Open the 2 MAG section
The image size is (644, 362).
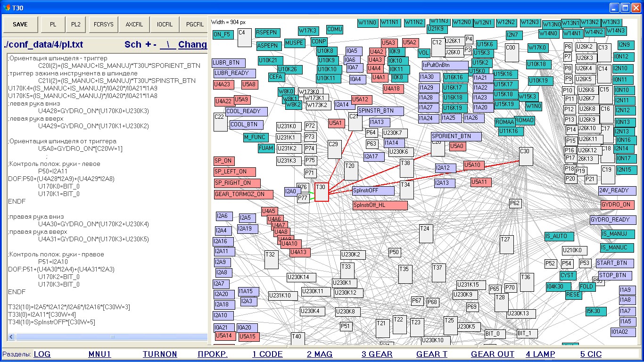pyautogui.click(x=320, y=354)
